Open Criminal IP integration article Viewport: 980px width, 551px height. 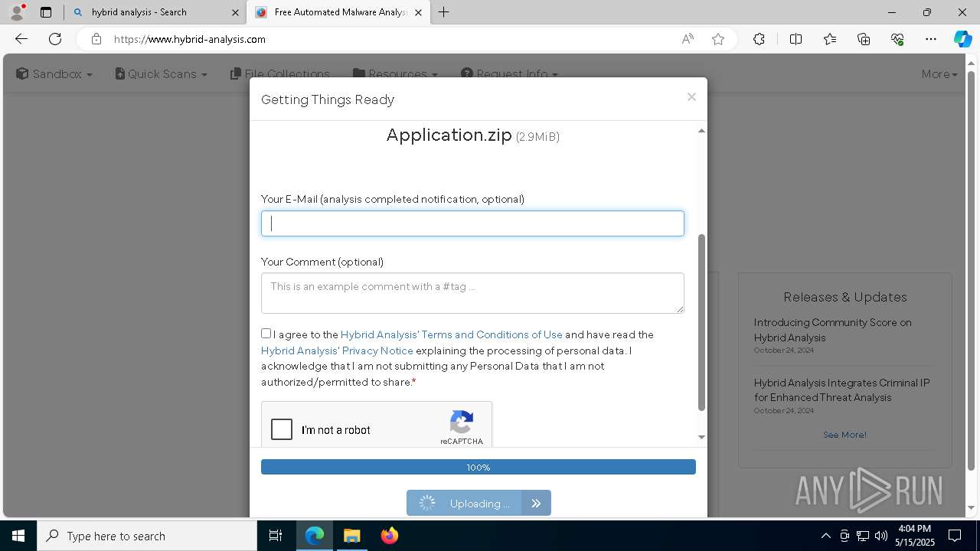[841, 390]
